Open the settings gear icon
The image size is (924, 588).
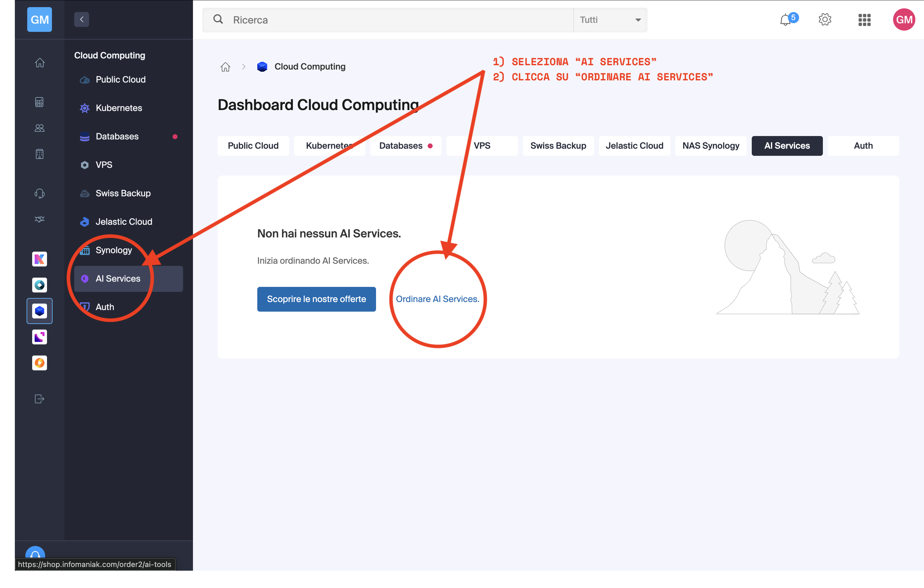[x=825, y=19]
